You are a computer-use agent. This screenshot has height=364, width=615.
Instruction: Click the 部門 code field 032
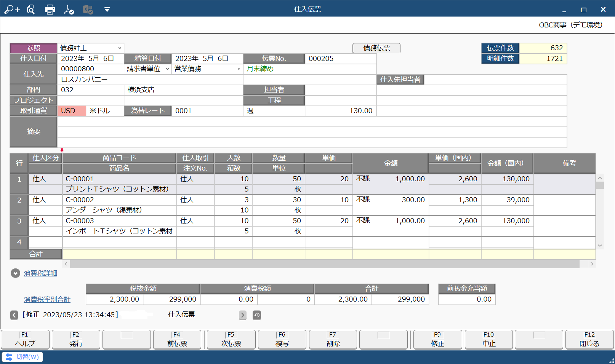point(91,90)
